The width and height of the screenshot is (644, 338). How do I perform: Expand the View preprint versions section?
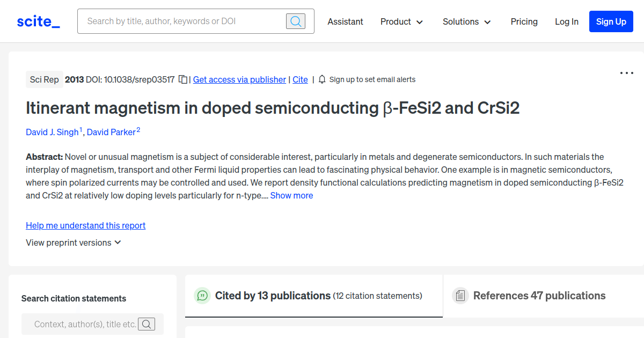pos(74,243)
